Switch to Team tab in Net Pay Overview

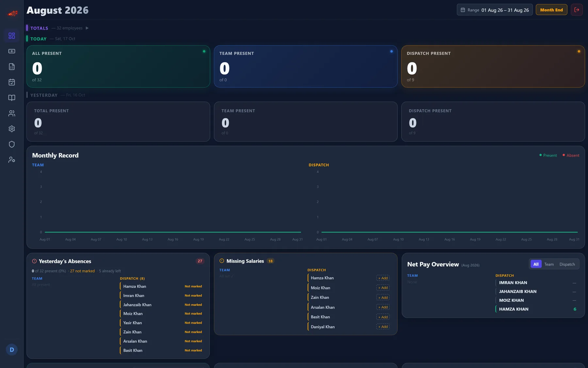[x=549, y=264]
